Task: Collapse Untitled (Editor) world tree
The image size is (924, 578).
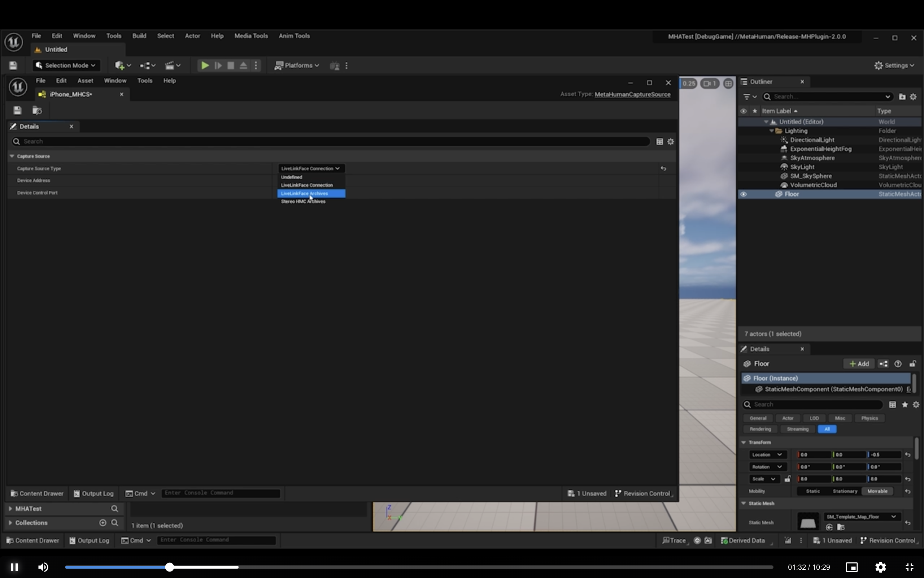Action: click(x=766, y=122)
